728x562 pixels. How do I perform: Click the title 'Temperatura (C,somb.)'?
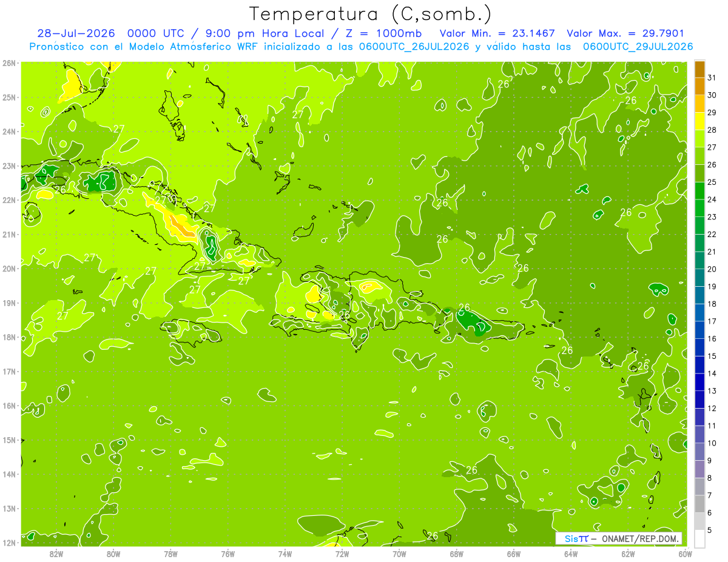pos(371,14)
